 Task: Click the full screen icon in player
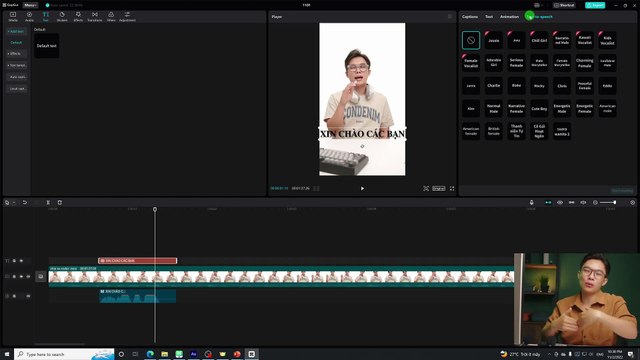pyautogui.click(x=452, y=188)
